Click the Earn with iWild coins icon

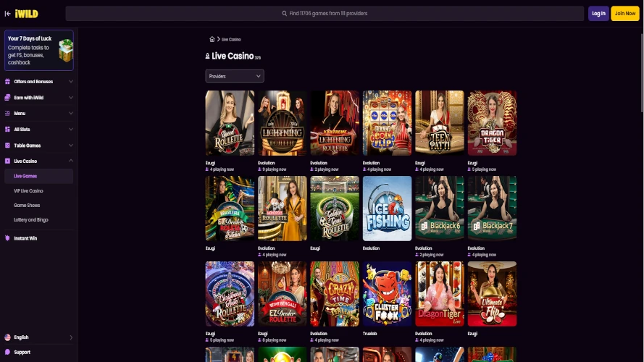coord(7,98)
